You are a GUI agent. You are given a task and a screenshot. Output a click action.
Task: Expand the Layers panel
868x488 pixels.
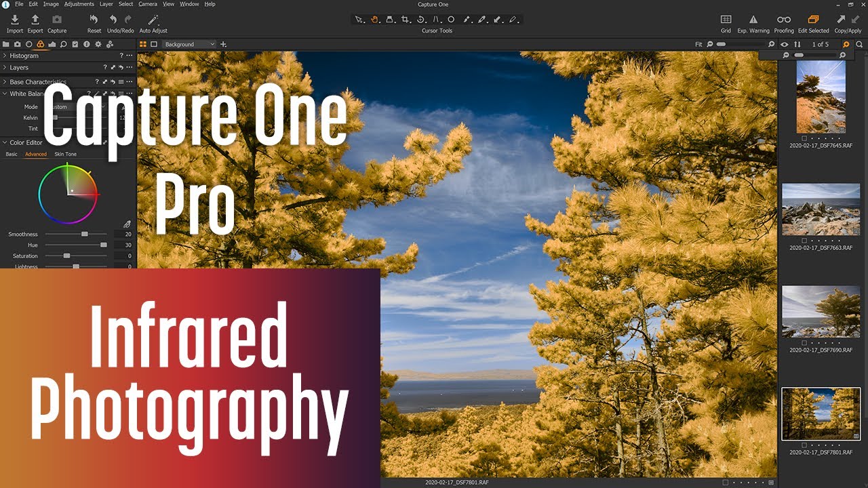pyautogui.click(x=5, y=68)
